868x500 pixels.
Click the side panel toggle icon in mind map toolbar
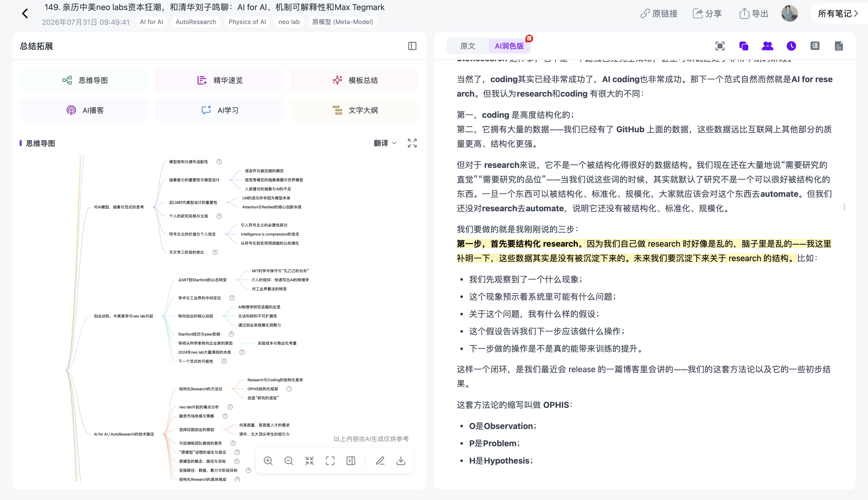click(x=351, y=461)
